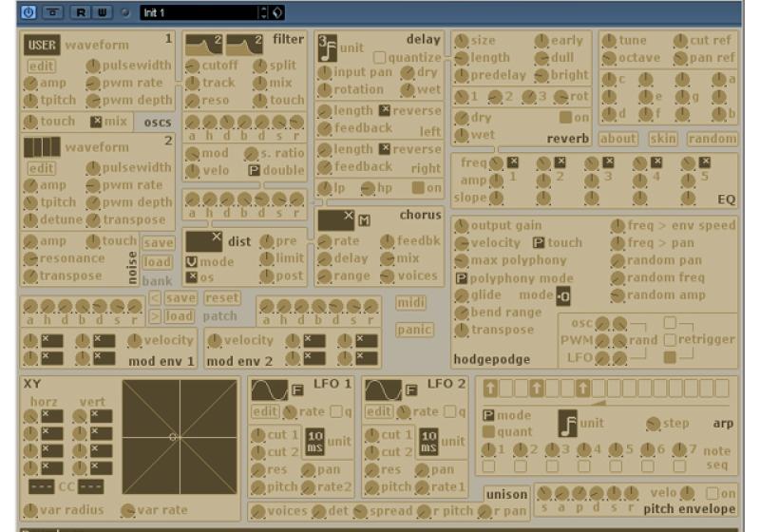Open the LFO 1 ms unit selector
The width and height of the screenshot is (760, 532).
312,441
